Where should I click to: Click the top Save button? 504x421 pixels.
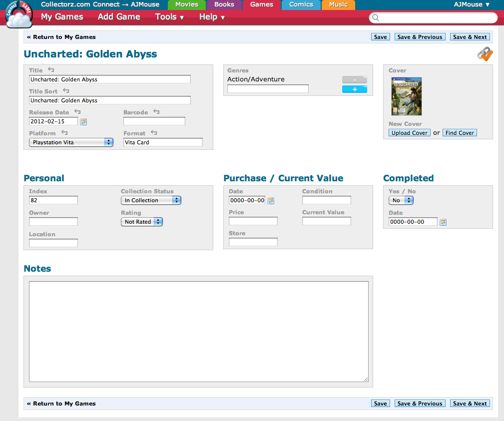(x=381, y=37)
